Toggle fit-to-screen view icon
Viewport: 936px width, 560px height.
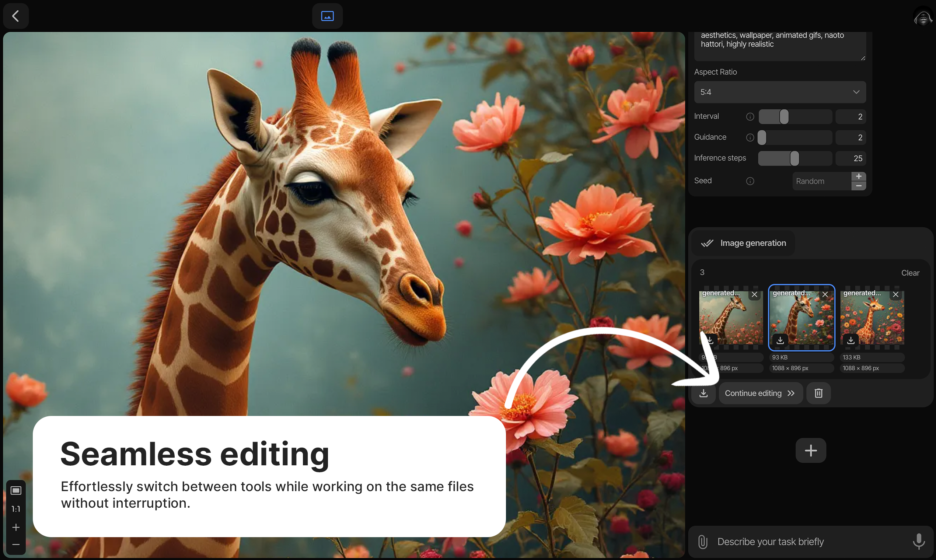pyautogui.click(x=16, y=490)
